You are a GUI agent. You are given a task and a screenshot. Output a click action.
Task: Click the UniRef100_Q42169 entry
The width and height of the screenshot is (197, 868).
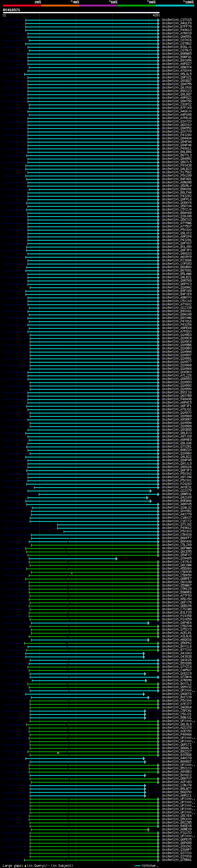pos(177,497)
